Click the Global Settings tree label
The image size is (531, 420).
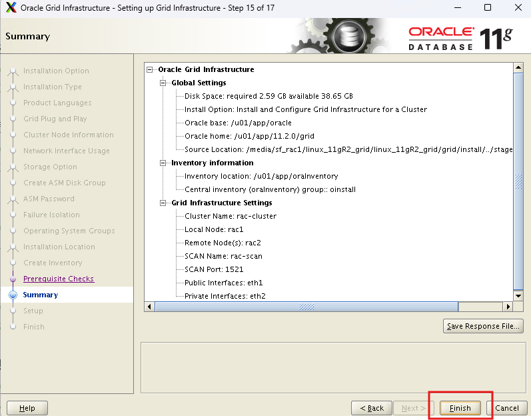coord(199,83)
